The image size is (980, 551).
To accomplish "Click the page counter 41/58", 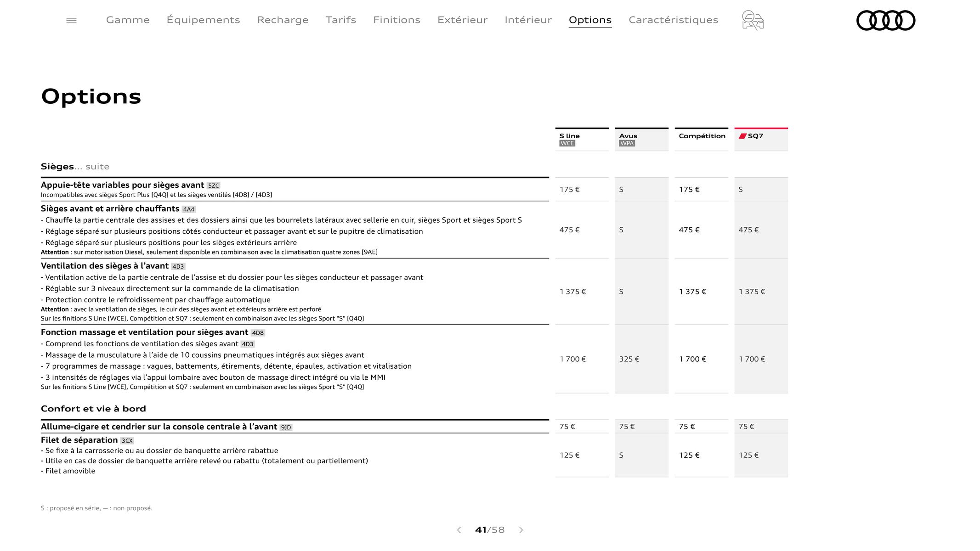I will (490, 530).
